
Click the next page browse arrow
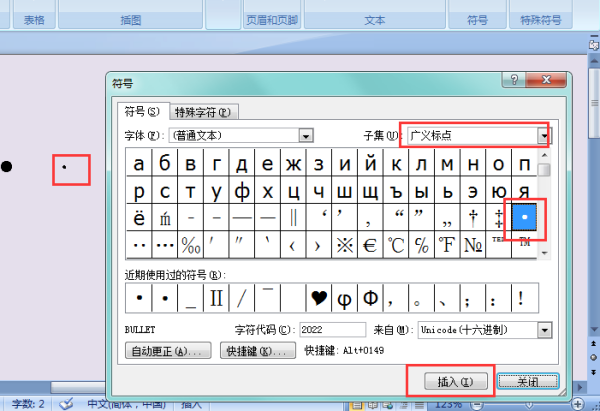tap(593, 372)
